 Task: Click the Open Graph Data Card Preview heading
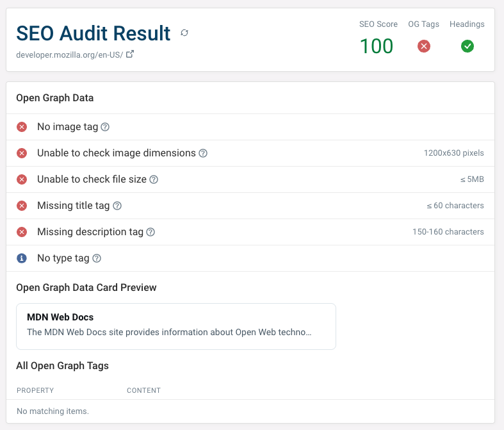click(x=86, y=288)
